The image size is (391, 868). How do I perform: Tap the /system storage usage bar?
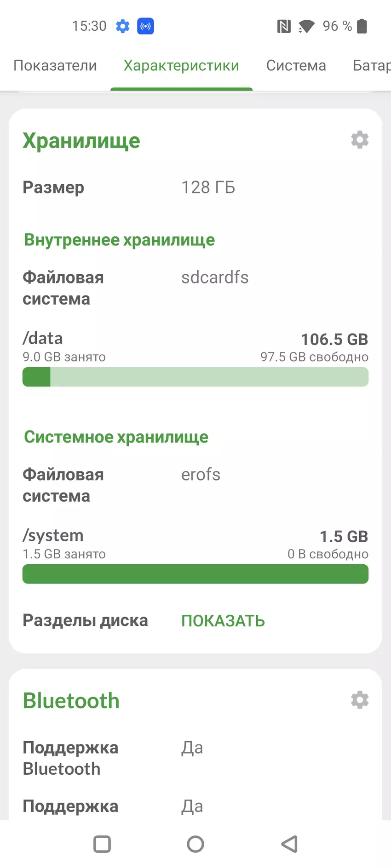click(x=195, y=574)
